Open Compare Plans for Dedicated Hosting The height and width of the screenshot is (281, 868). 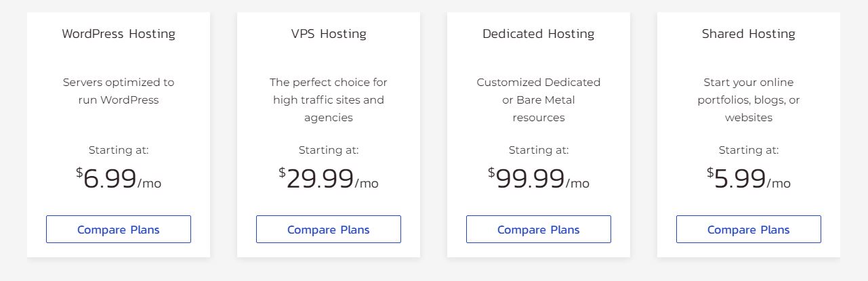click(539, 230)
